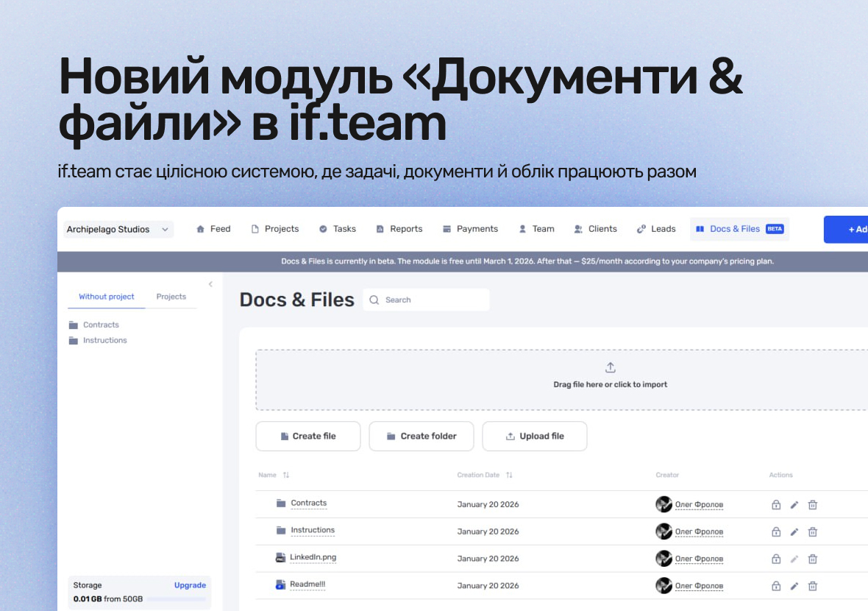Click the Readme!!! document file icon
This screenshot has height=611, width=868.
[281, 584]
